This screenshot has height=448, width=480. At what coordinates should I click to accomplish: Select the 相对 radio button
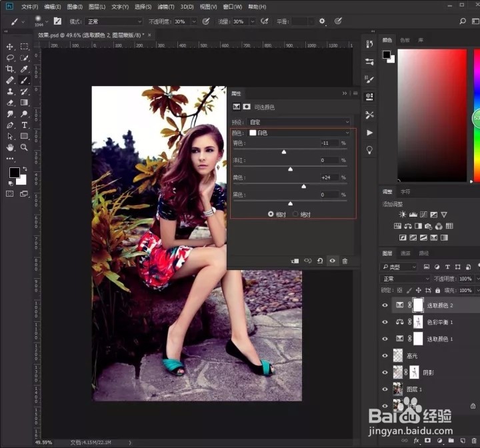pyautogui.click(x=271, y=214)
